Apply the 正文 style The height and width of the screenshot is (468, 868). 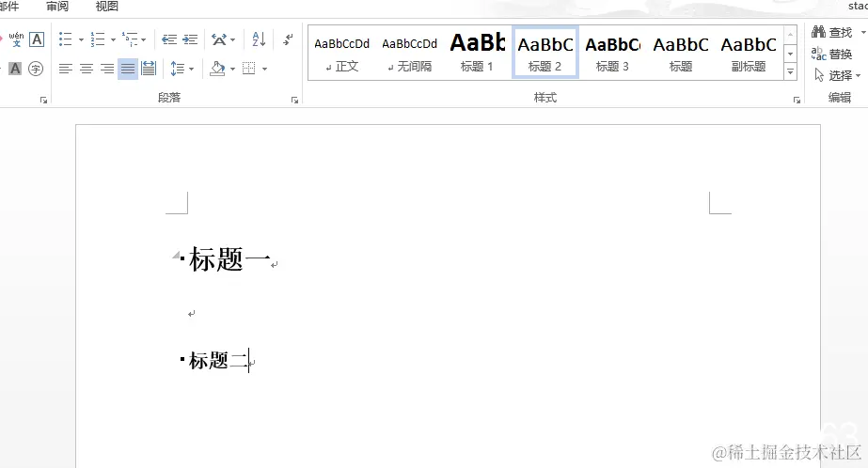341,54
